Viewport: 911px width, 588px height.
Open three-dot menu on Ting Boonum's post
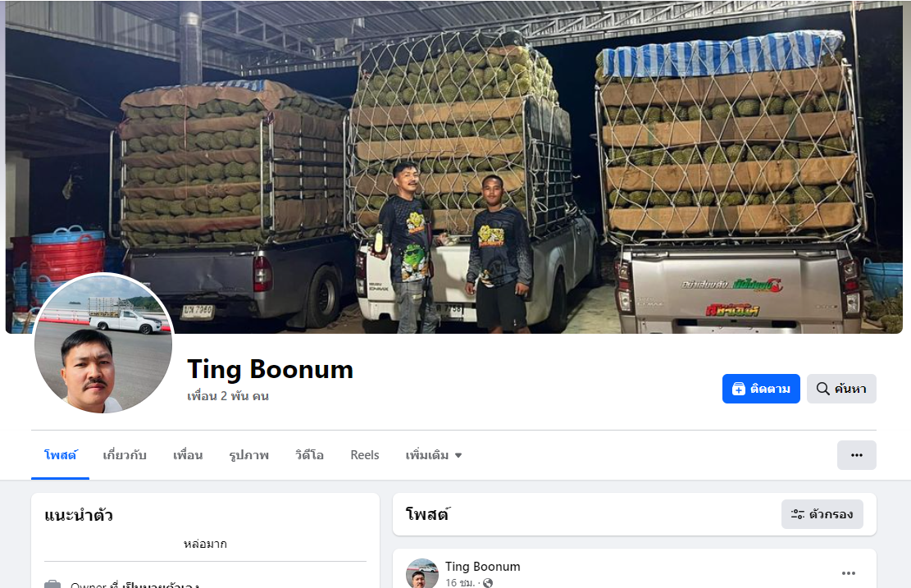[848, 573]
